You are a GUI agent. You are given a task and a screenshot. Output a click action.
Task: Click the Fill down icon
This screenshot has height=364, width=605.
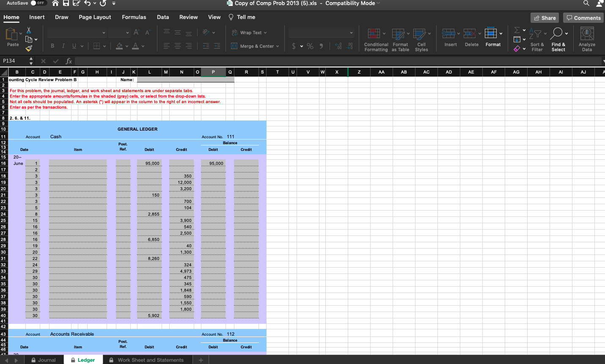click(517, 39)
